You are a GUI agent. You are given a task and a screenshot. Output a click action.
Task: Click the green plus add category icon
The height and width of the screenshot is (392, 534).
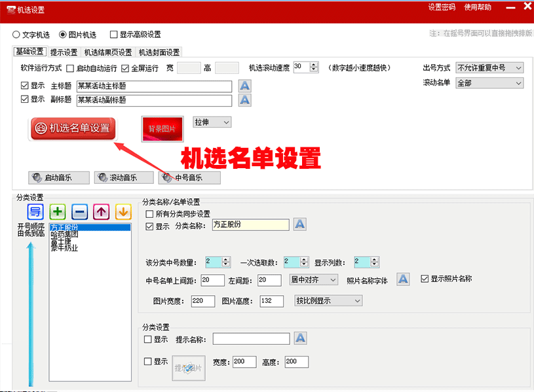(58, 212)
